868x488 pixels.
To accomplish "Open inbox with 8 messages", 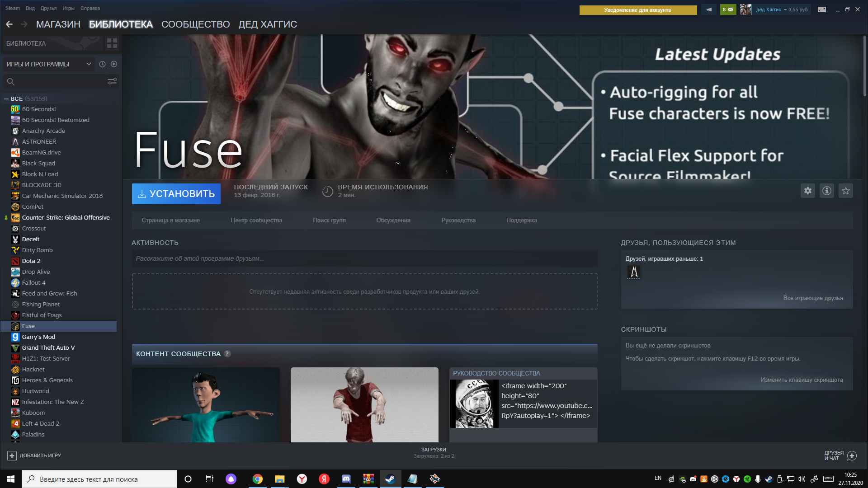I will click(x=728, y=9).
